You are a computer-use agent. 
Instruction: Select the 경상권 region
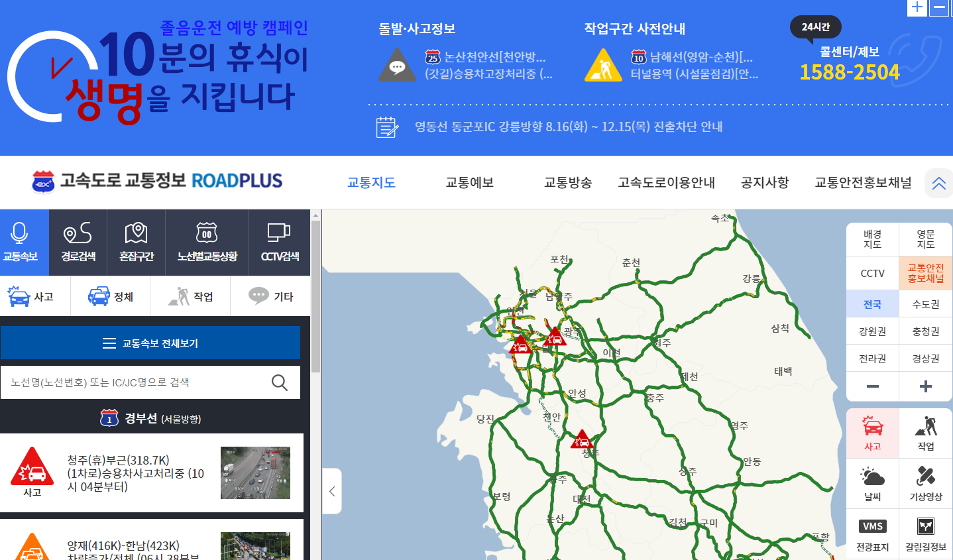[x=926, y=359]
